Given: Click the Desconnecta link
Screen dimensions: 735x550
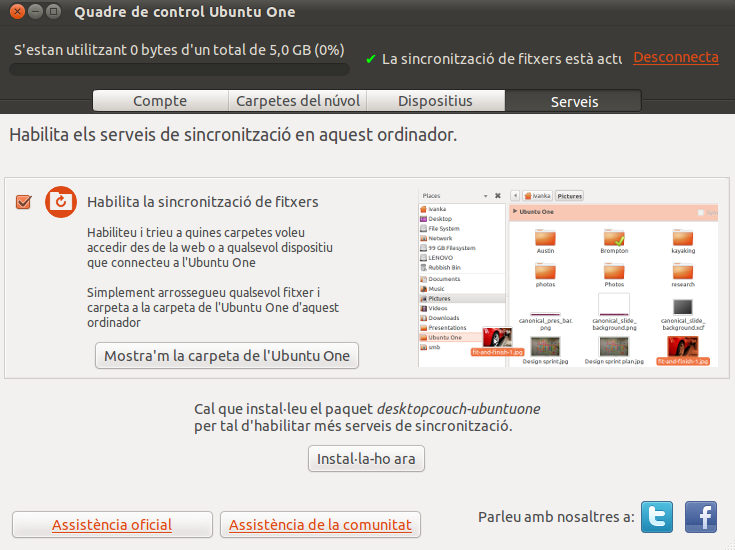Looking at the screenshot, I should [x=675, y=57].
